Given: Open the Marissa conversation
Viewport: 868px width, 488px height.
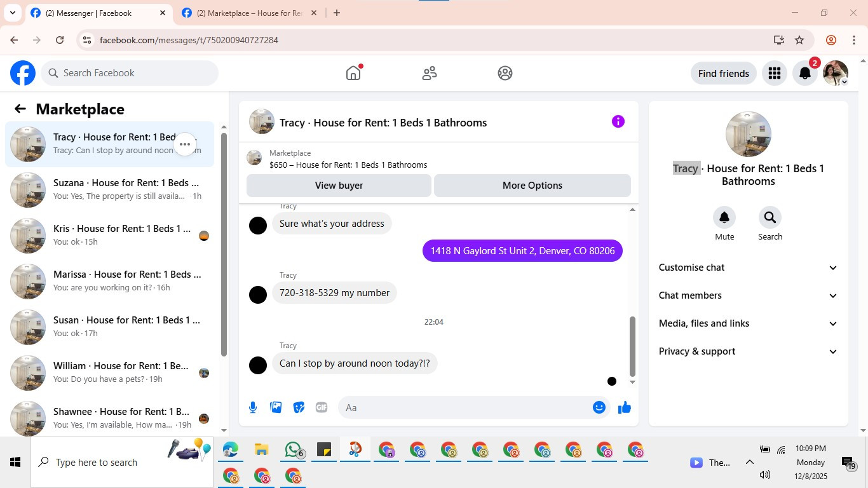Looking at the screenshot, I should [x=109, y=281].
